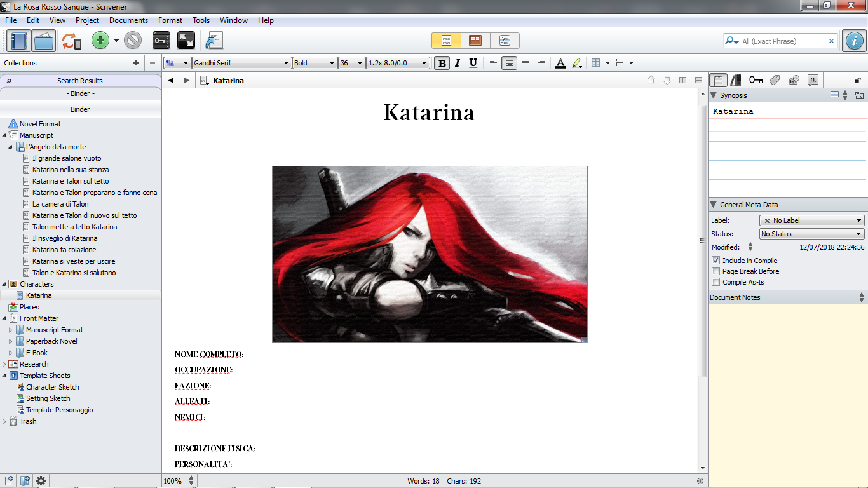
Task: Select Search Results collection tab
Action: pyautogui.click(x=81, y=81)
